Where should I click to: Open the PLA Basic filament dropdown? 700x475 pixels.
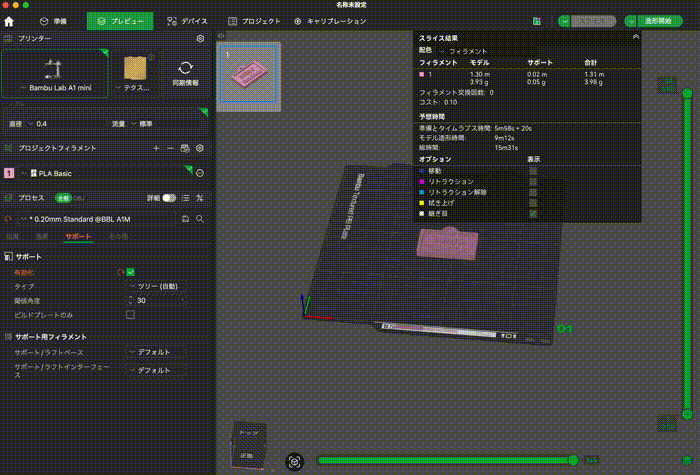tap(110, 173)
